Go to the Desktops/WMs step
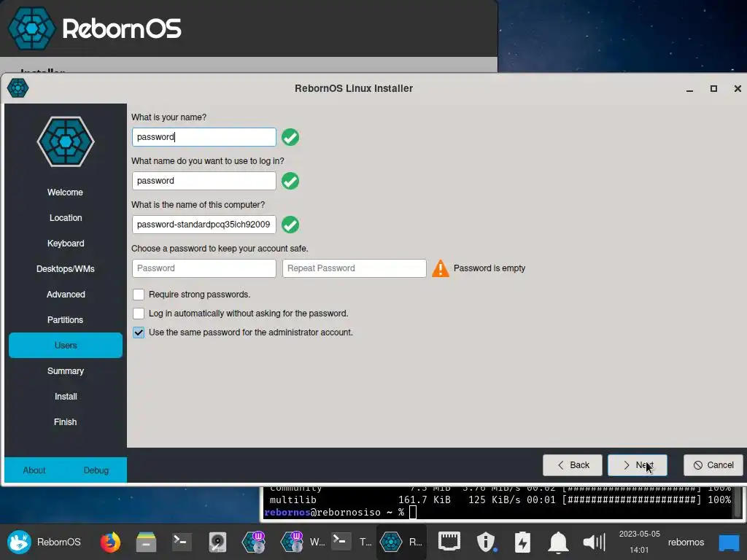This screenshot has height=560, width=747. click(x=65, y=268)
